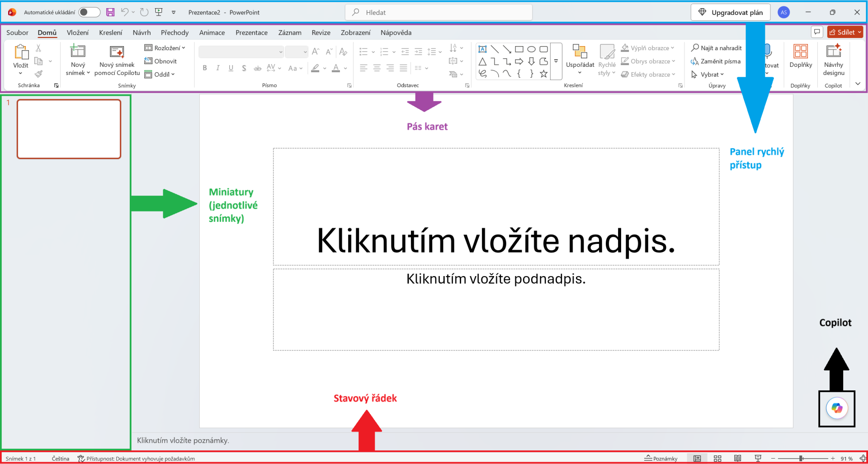Open Návrhy designu designer suggestions

pos(834,60)
